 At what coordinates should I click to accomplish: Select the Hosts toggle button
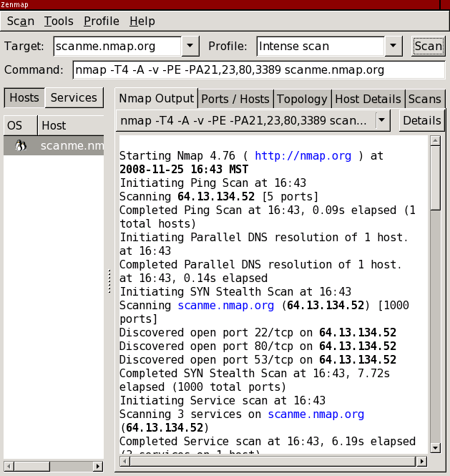click(x=24, y=98)
